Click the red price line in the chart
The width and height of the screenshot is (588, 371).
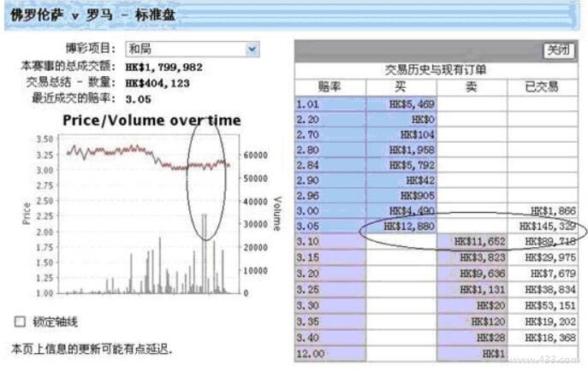(128, 149)
